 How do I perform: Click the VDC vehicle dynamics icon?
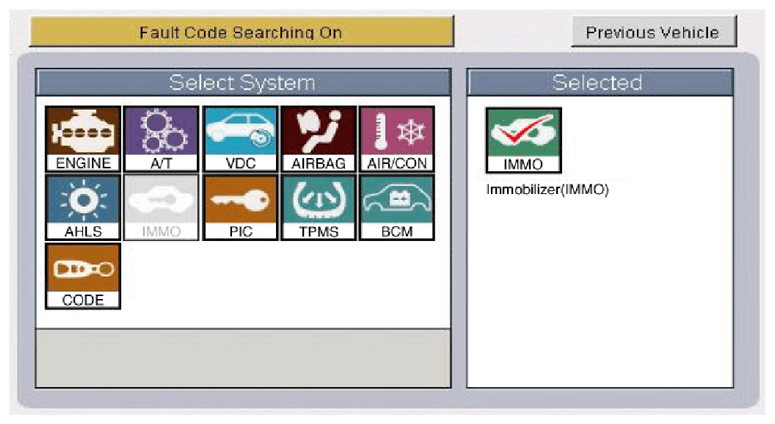coord(240,139)
